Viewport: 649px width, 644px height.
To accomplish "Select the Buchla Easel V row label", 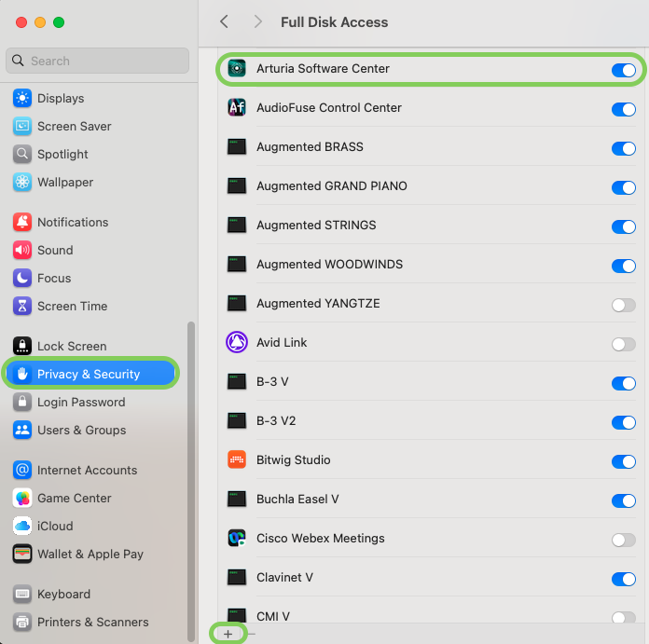I will pyautogui.click(x=297, y=499).
